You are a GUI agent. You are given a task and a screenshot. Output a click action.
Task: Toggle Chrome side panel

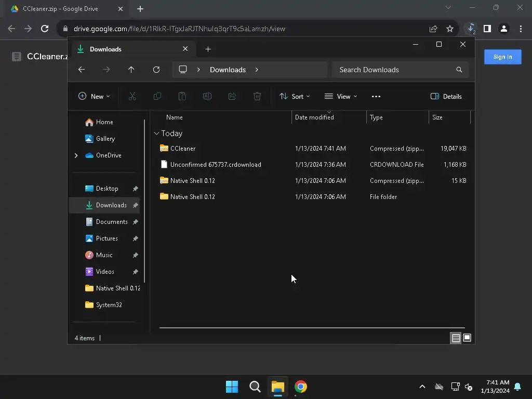pyautogui.click(x=487, y=29)
